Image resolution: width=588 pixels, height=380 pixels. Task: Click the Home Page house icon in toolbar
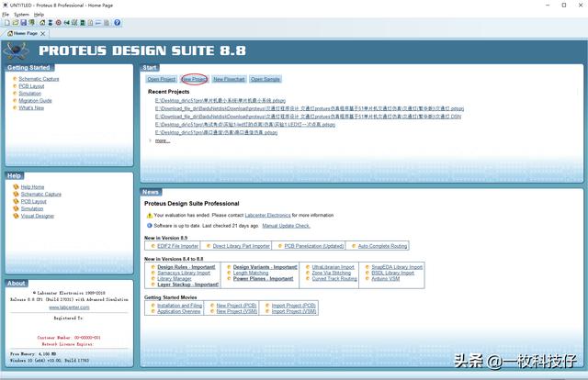pos(42,23)
